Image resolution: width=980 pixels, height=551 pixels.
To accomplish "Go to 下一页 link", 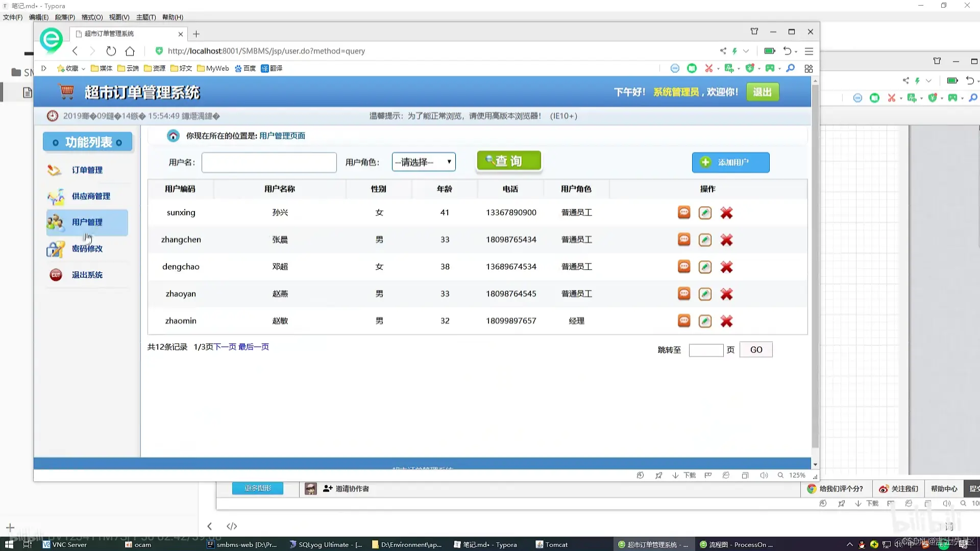I will click(x=225, y=347).
